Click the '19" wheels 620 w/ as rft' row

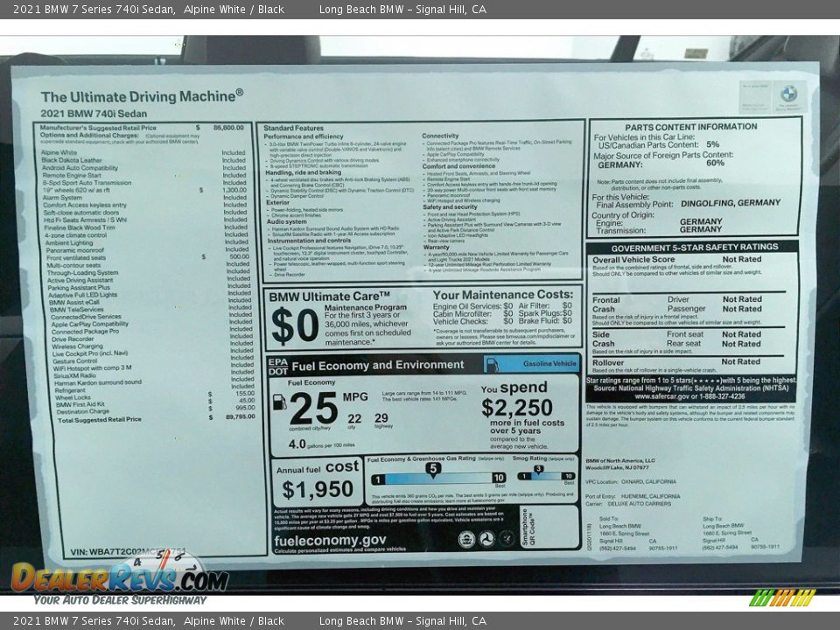click(145, 190)
